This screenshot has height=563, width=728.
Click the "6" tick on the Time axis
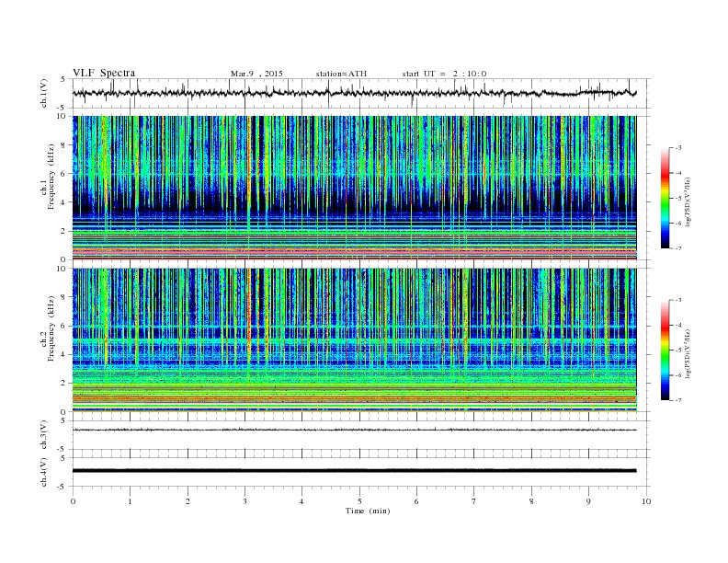click(x=416, y=501)
